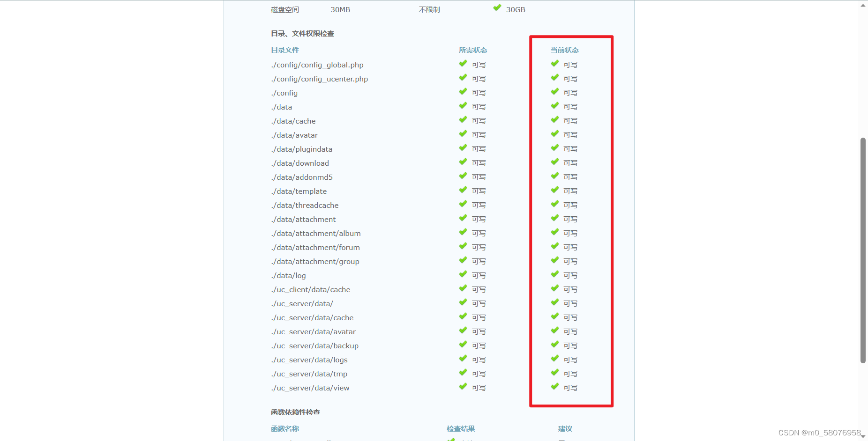This screenshot has width=868, height=441.
Task: Click the 30MB required disk value
Action: click(340, 9)
